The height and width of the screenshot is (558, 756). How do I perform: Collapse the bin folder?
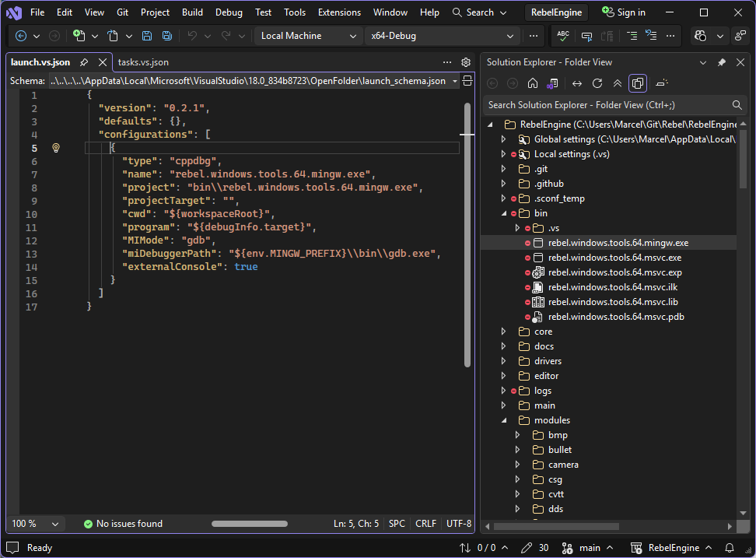[x=504, y=213]
